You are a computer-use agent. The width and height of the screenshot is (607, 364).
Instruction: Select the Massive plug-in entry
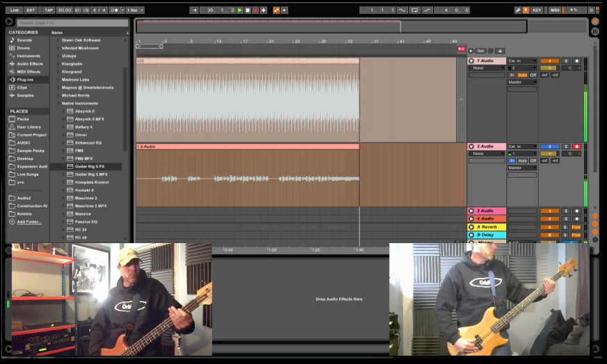(x=83, y=214)
